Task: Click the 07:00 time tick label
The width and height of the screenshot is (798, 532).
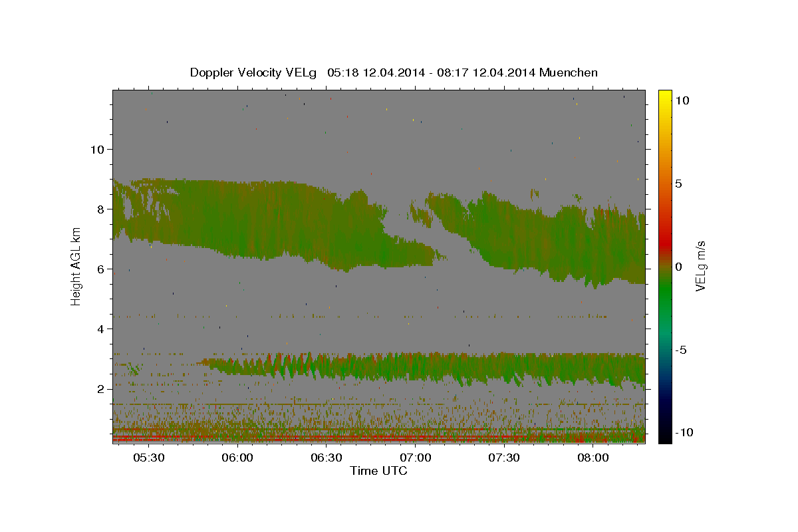Action: tap(415, 458)
